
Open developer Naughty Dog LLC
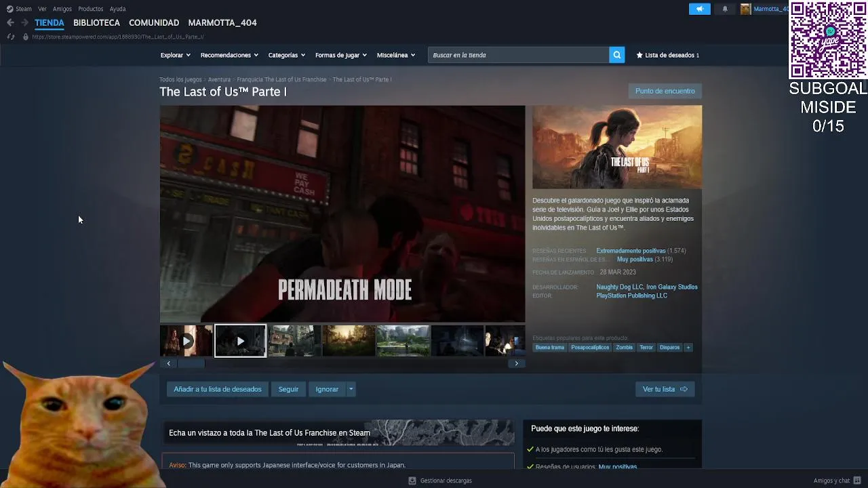(619, 287)
